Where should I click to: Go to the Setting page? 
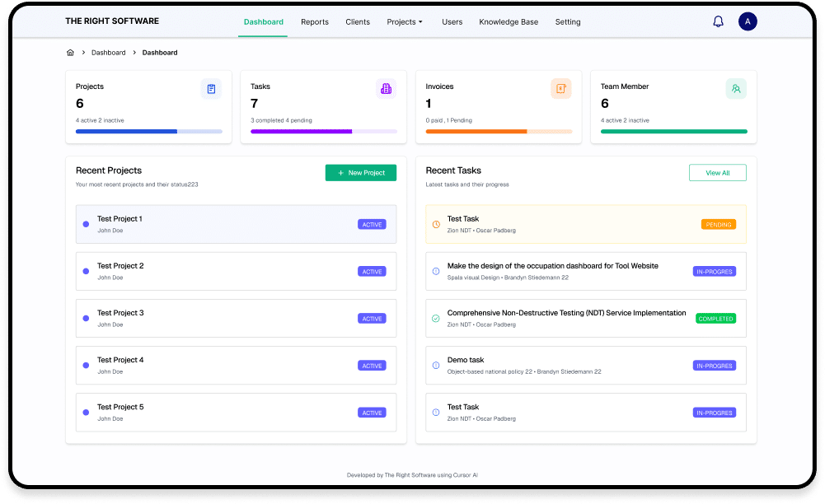(x=567, y=22)
